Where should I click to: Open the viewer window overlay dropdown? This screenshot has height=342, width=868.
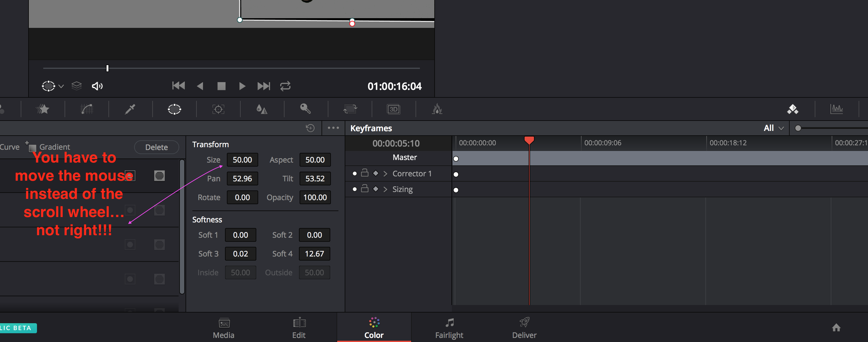click(61, 86)
